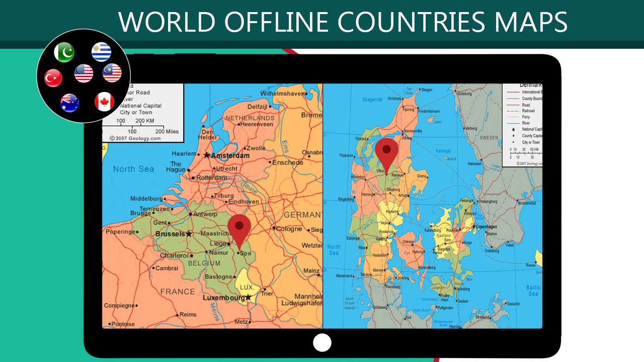Image resolution: width=644 pixels, height=362 pixels.
Task: Click the Enschede city label
Action: [x=288, y=162]
